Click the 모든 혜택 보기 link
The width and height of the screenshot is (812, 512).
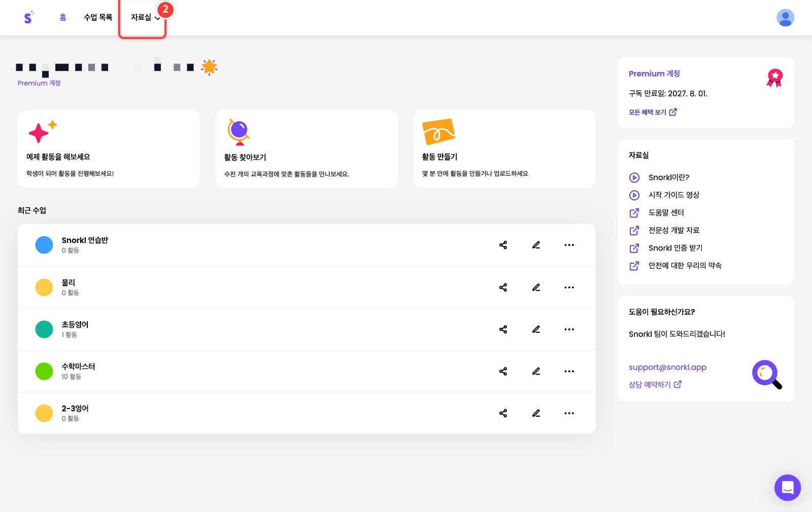pyautogui.click(x=653, y=112)
